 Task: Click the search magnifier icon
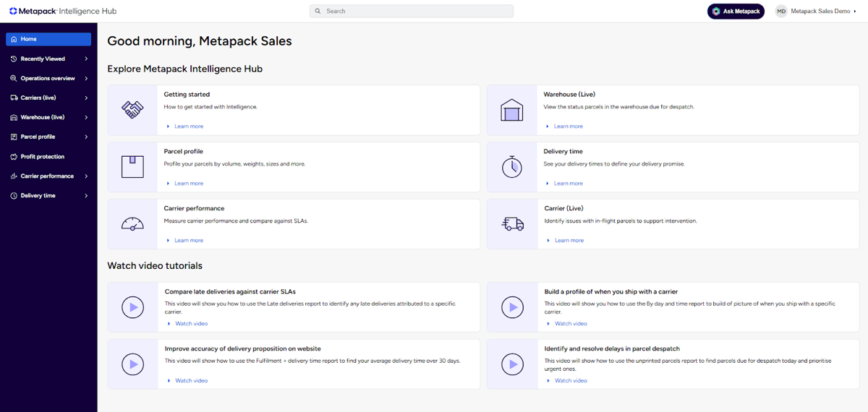[318, 11]
